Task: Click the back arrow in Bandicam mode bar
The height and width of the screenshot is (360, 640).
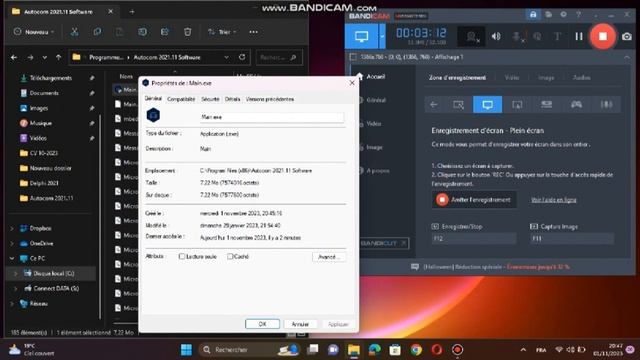Action: click(x=433, y=105)
